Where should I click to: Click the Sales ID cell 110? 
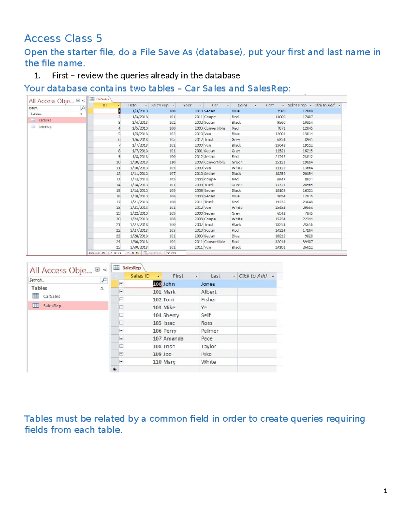click(x=143, y=362)
